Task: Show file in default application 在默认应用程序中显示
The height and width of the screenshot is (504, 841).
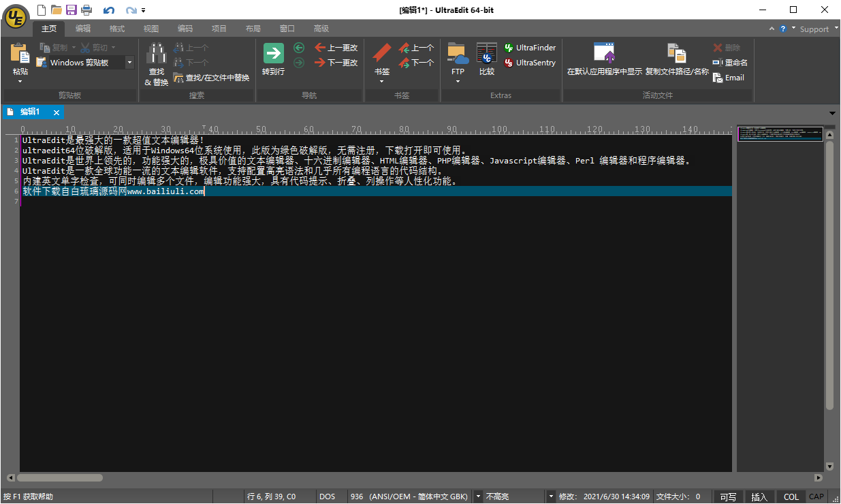Action: (605, 59)
